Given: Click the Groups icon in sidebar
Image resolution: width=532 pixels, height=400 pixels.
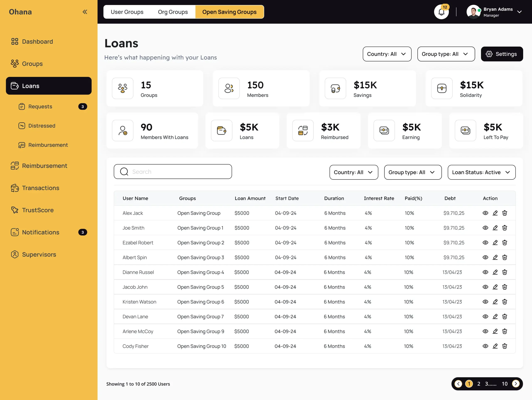Looking at the screenshot, I should (x=15, y=64).
